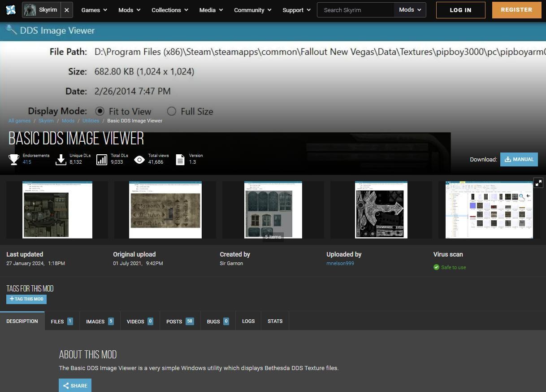Click the Manual download button
This screenshot has height=392, width=546.
coord(519,159)
